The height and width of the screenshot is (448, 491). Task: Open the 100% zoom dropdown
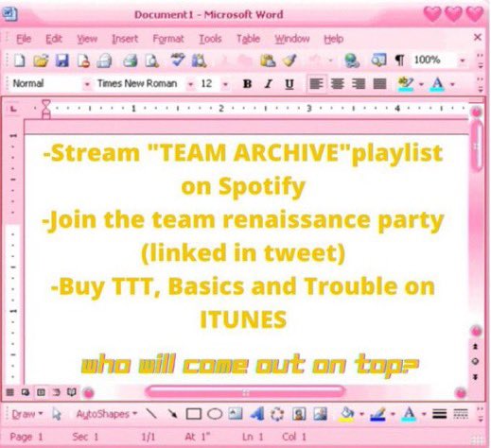tap(463, 60)
